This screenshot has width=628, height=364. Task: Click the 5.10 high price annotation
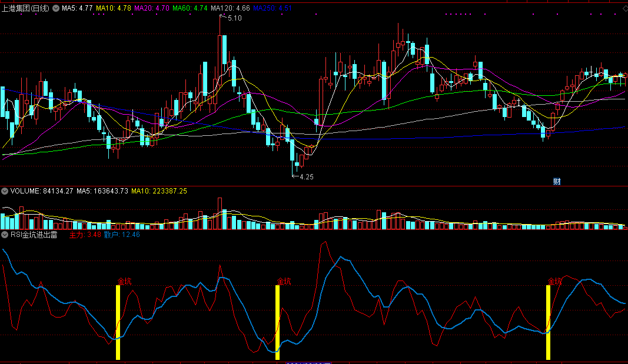[x=235, y=18]
